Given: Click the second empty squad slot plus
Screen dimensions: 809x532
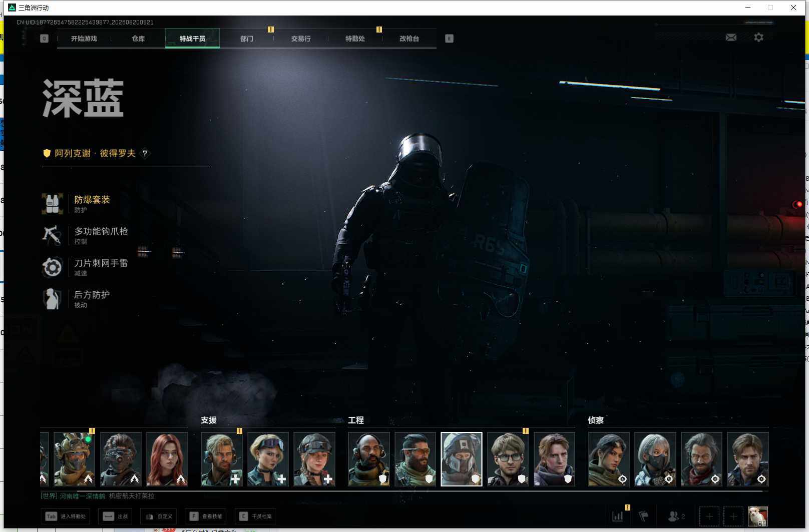Looking at the screenshot, I should [733, 516].
